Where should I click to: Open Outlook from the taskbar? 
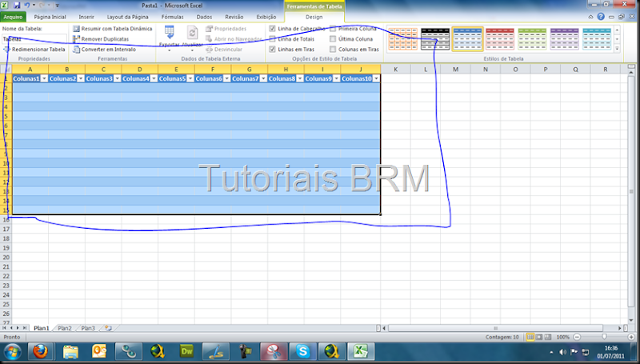click(x=99, y=351)
